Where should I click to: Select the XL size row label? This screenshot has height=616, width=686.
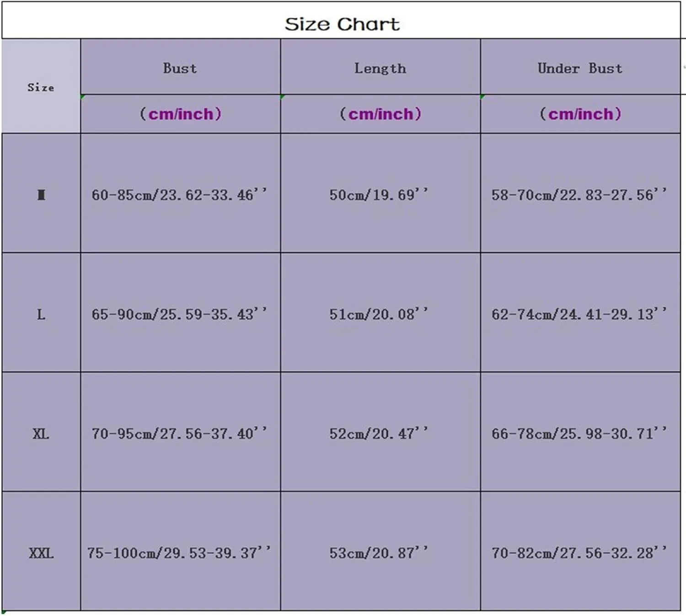[x=41, y=432]
